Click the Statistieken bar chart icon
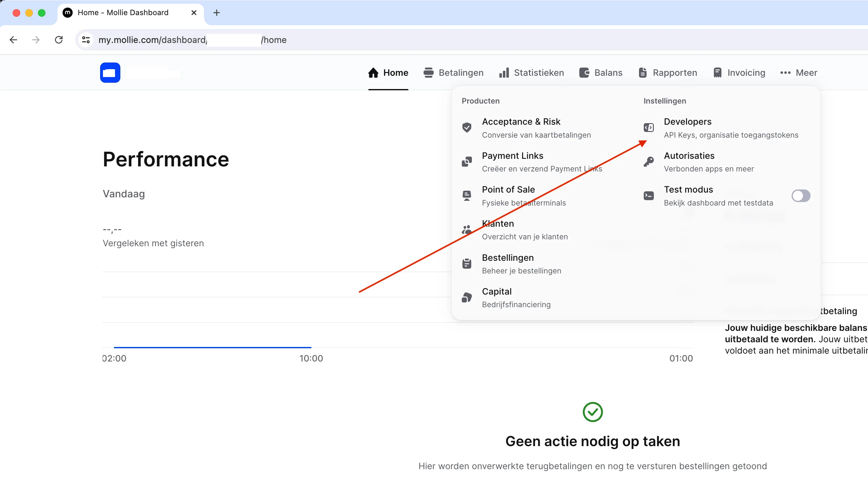This screenshot has width=868, height=490. [x=504, y=73]
